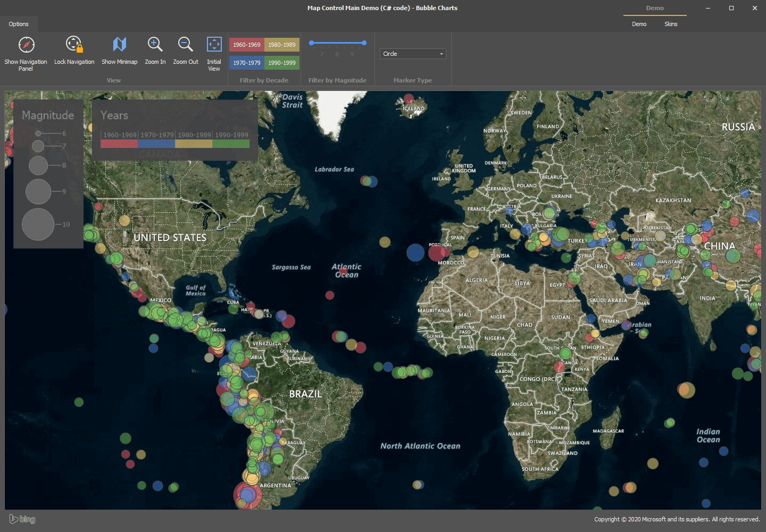Reset map with Initial View icon
Screen dimensions: 766x532
coord(214,45)
